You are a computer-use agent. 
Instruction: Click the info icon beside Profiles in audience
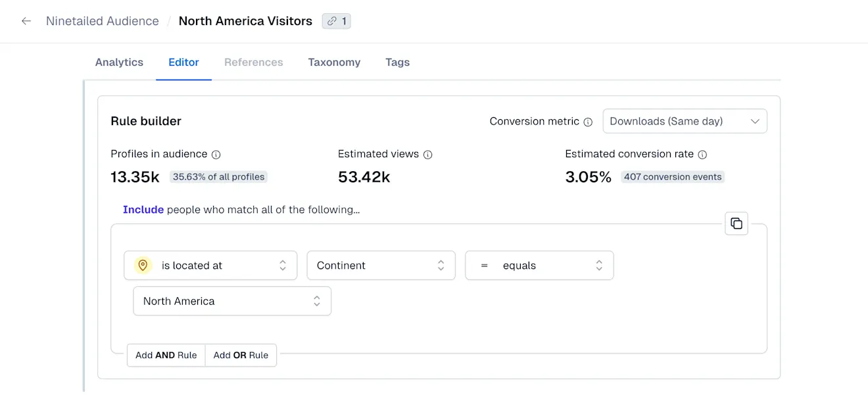click(x=217, y=154)
